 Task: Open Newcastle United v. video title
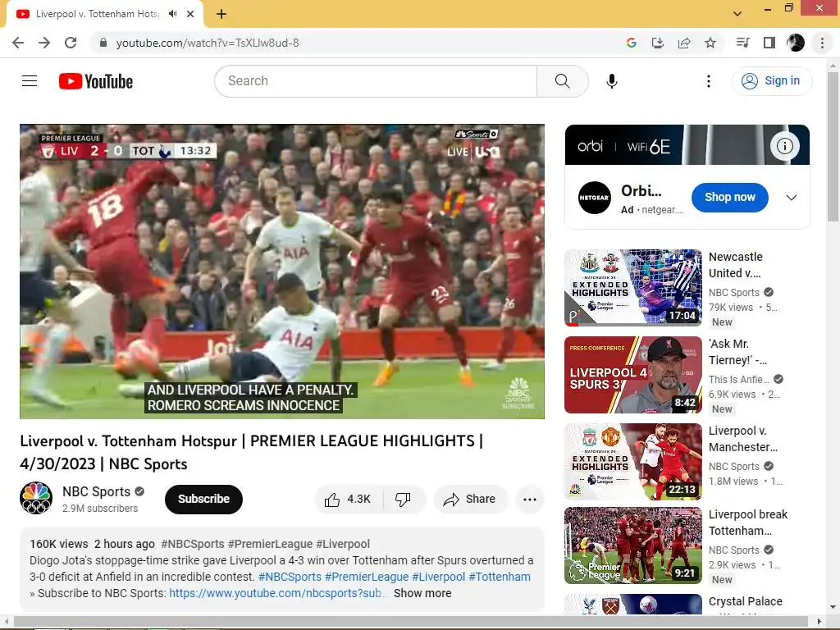735,265
